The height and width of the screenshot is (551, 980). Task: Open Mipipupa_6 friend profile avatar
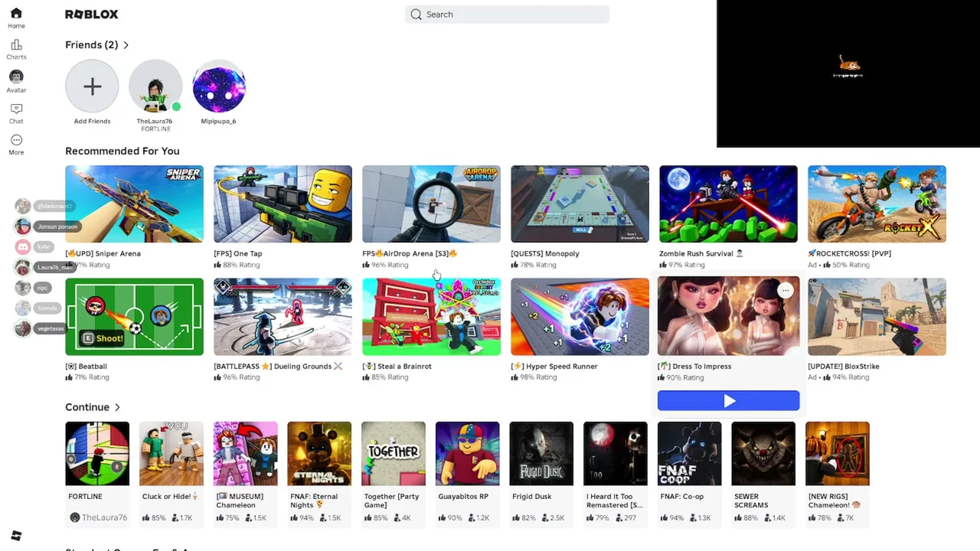[x=218, y=86]
